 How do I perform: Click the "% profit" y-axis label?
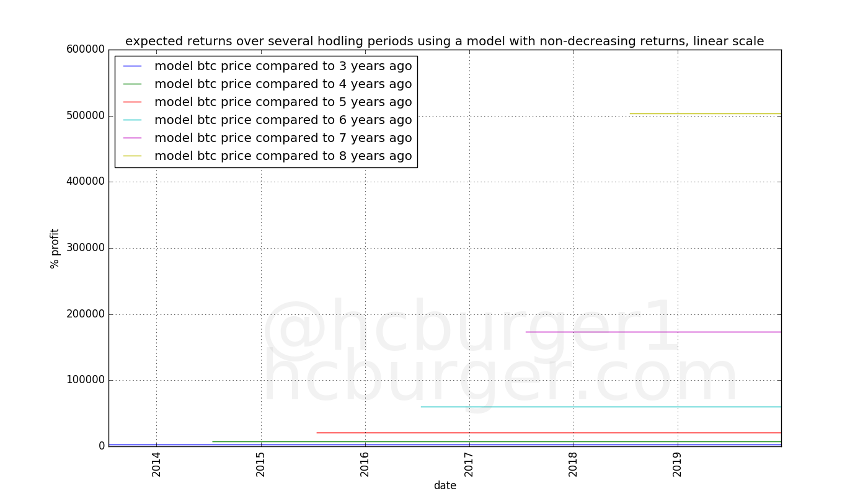55,248
